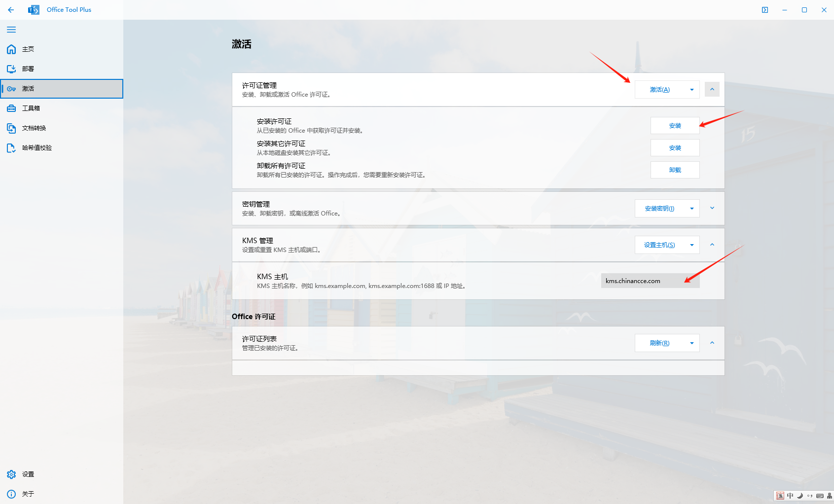Open the IME soft keyboard icon
Image resolution: width=834 pixels, height=504 pixels.
[x=820, y=496]
